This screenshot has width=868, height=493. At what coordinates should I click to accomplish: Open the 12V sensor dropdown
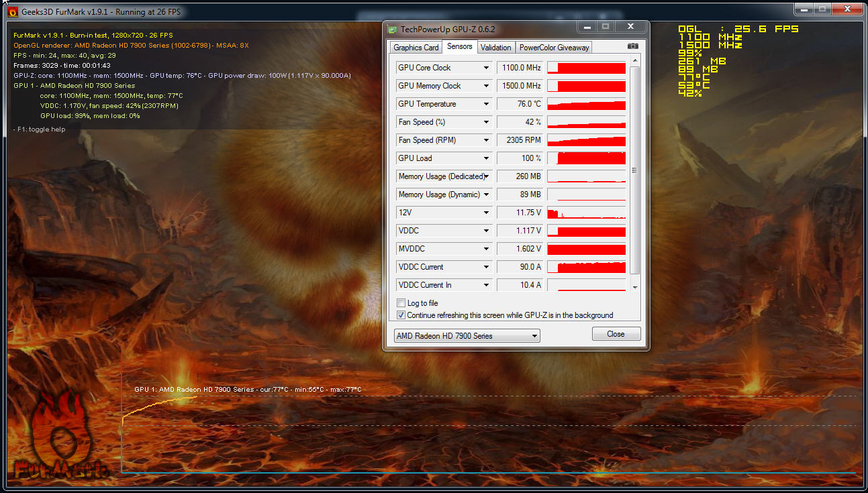486,213
